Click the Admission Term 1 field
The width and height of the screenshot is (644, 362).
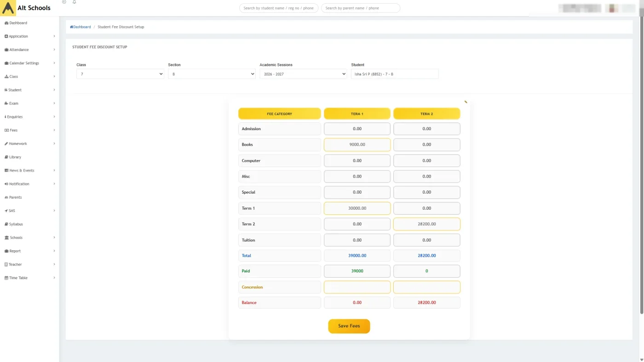coord(357,129)
